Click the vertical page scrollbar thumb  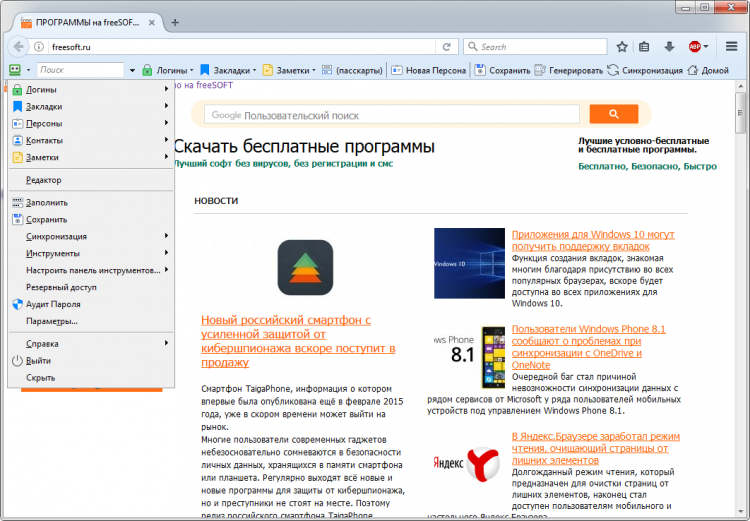(740, 113)
